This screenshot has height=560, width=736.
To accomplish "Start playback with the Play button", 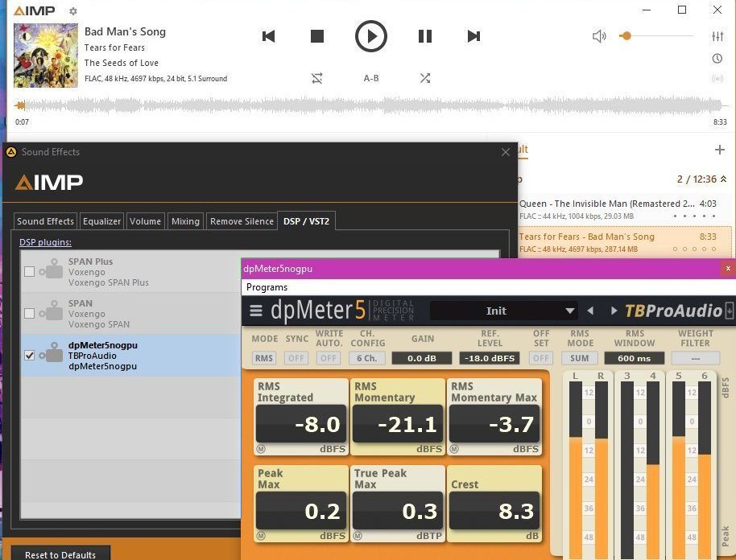I will (x=370, y=36).
